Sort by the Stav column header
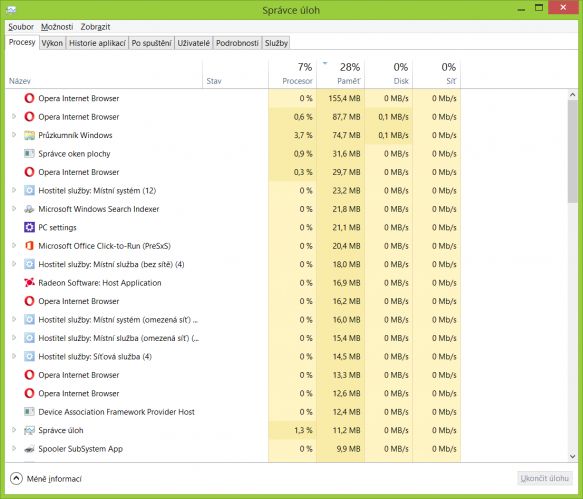583x499 pixels. (x=235, y=74)
